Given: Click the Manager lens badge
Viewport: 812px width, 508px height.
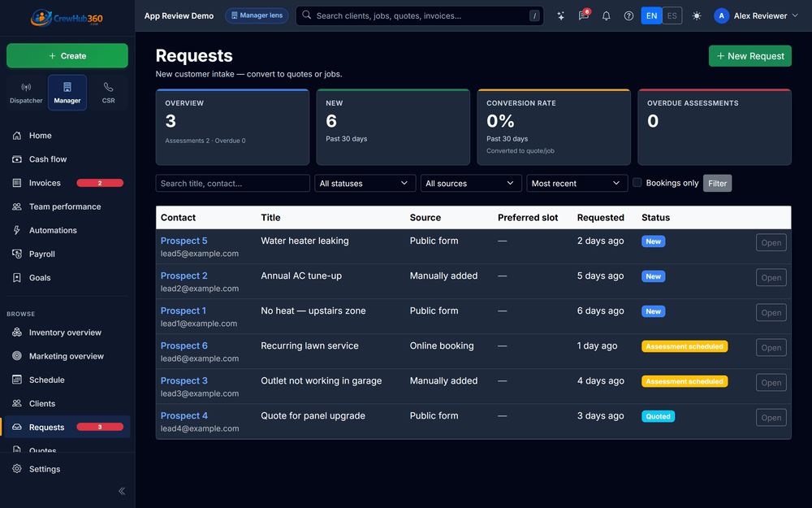Looking at the screenshot, I should click(257, 15).
